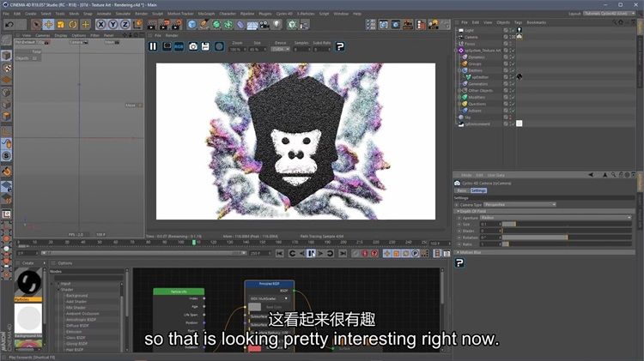This screenshot has height=361, width=644.
Task: Adjust the Size slider in Depth Of Field
Action: pyautogui.click(x=567, y=224)
